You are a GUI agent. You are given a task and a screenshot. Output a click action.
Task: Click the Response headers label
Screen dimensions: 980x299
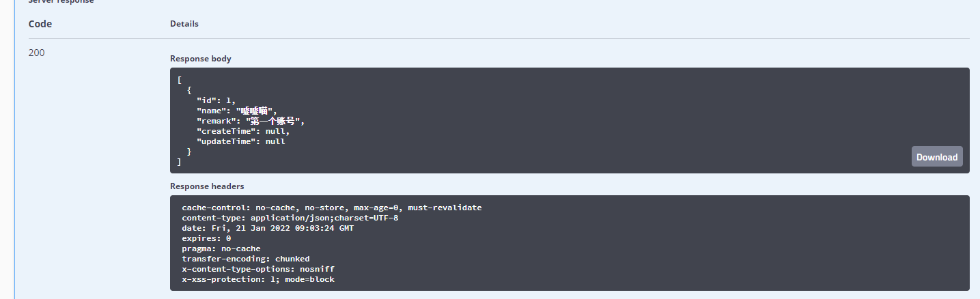(207, 186)
